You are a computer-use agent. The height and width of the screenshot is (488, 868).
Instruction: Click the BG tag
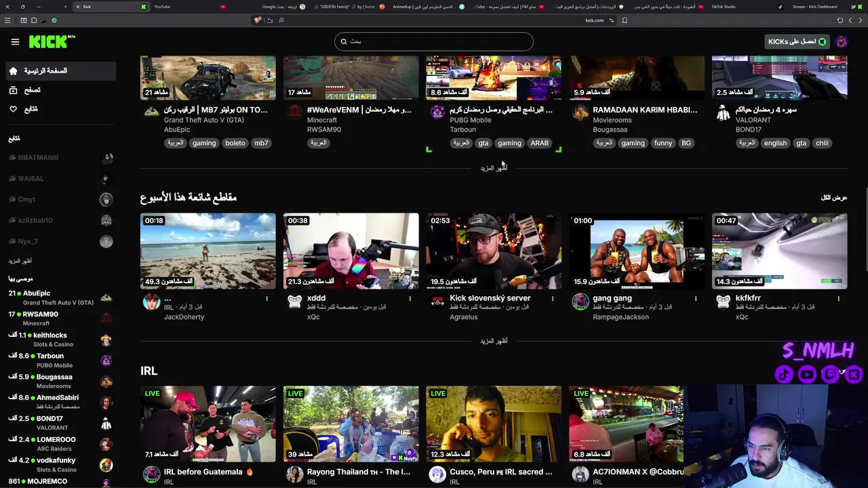coord(686,143)
